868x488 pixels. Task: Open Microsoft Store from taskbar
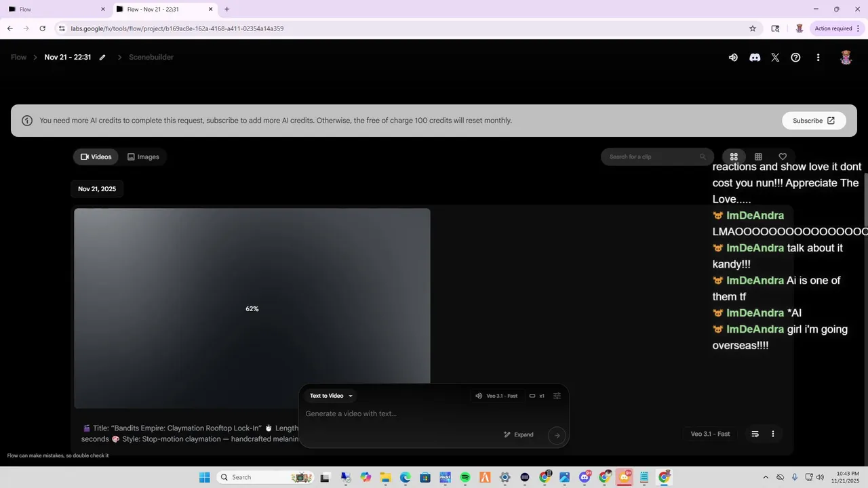coord(425,477)
